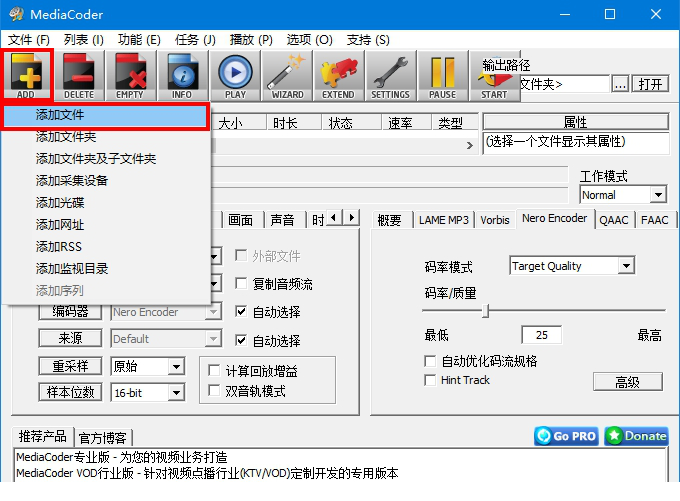Enable the Hint Track checkbox
The width and height of the screenshot is (680, 501).
[x=430, y=380]
